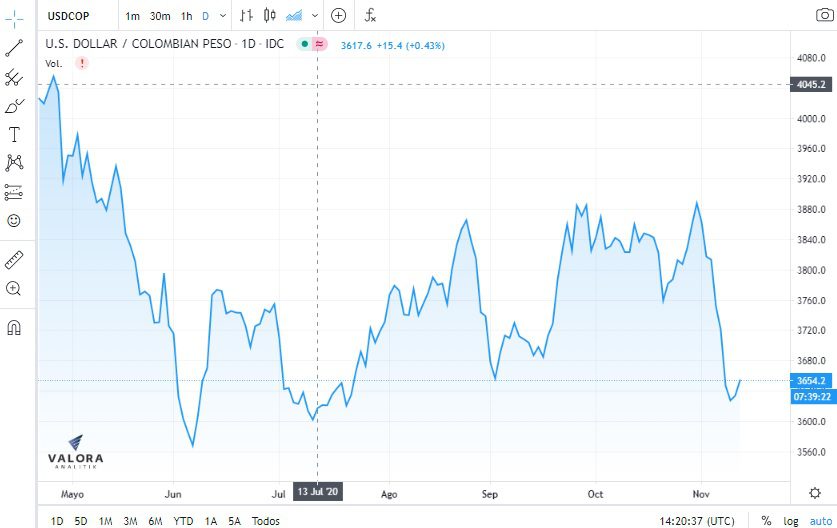837x528 pixels.
Task: Click the 4045.2 crosshair price label
Action: 811,84
